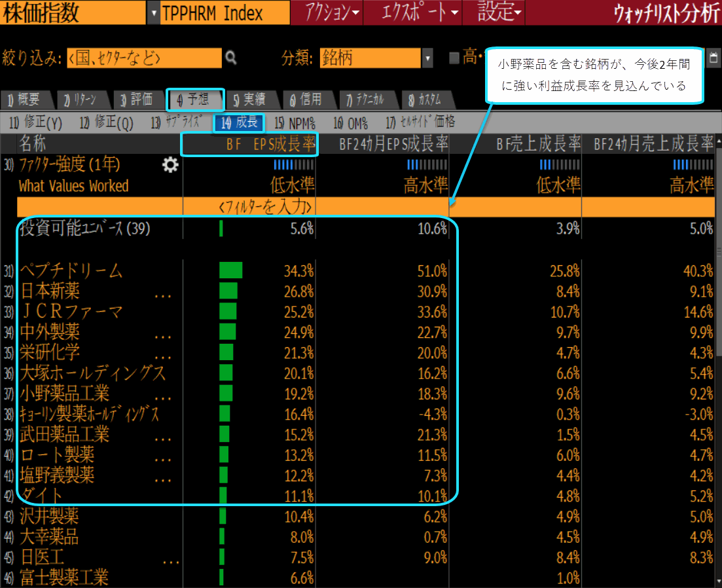Click the magnifier search icon beside the filter field
This screenshot has height=588, width=722.
point(230,58)
